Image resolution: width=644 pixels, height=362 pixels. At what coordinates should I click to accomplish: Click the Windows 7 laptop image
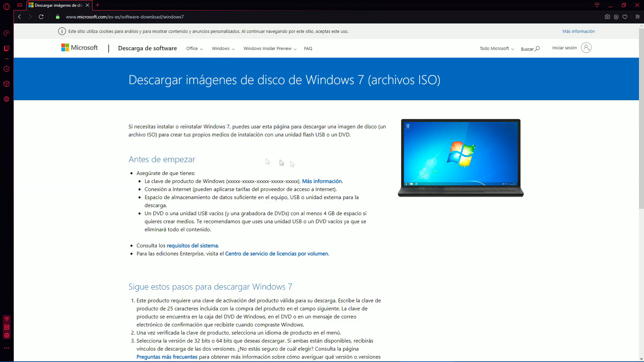461,158
